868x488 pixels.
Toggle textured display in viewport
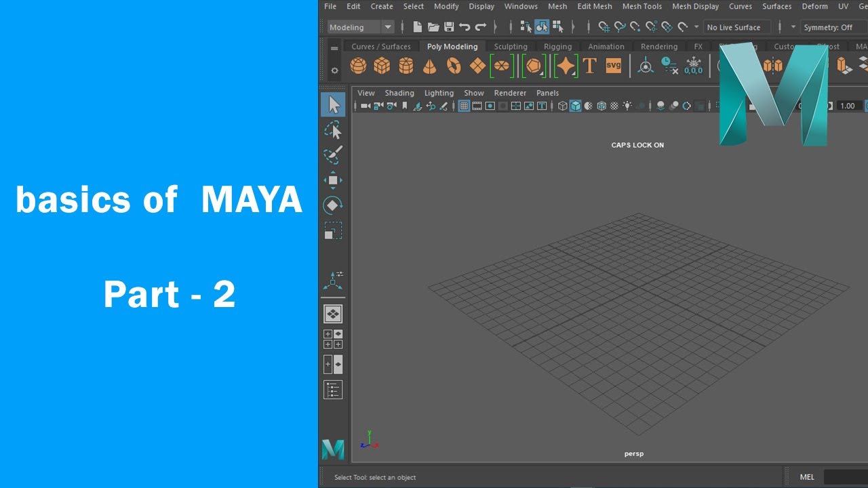click(x=614, y=106)
